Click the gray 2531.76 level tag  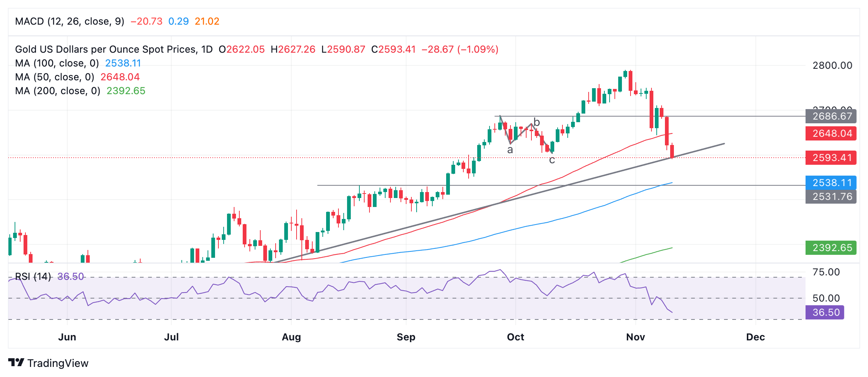click(831, 197)
